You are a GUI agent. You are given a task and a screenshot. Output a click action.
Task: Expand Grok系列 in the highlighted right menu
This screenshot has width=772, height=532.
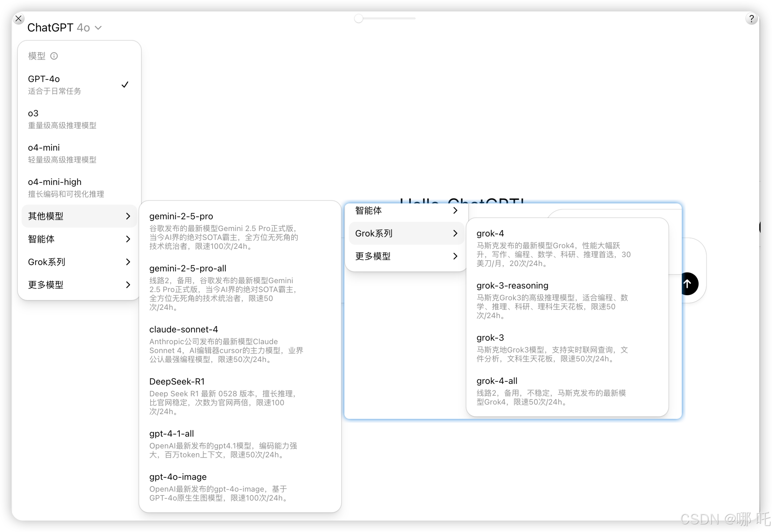click(406, 233)
